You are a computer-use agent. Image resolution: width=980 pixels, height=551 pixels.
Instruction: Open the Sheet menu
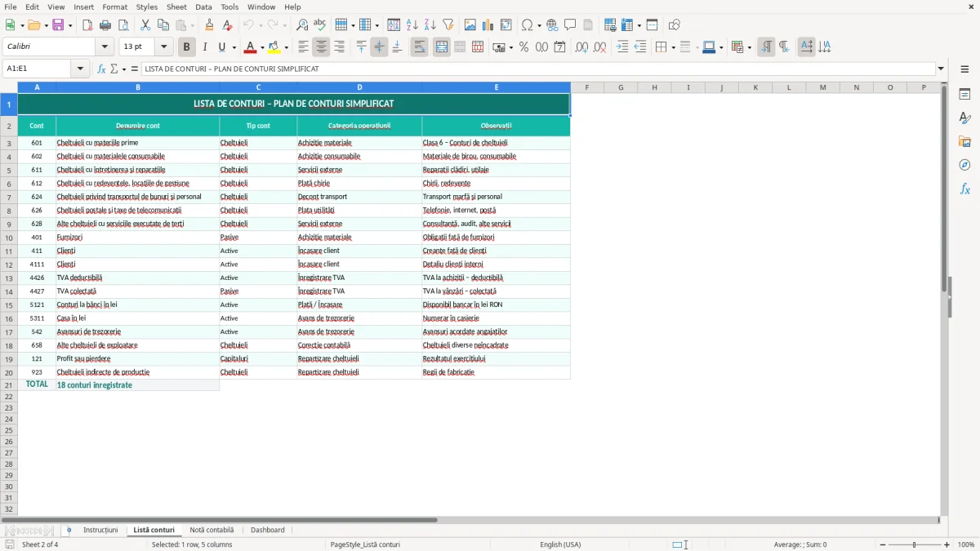(x=177, y=7)
